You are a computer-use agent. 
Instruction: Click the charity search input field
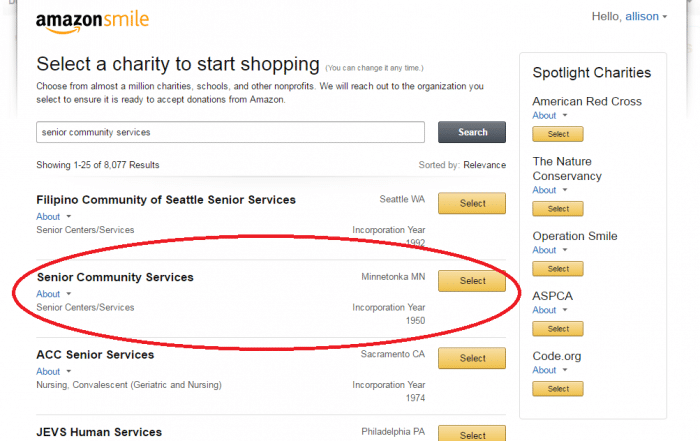tap(230, 132)
